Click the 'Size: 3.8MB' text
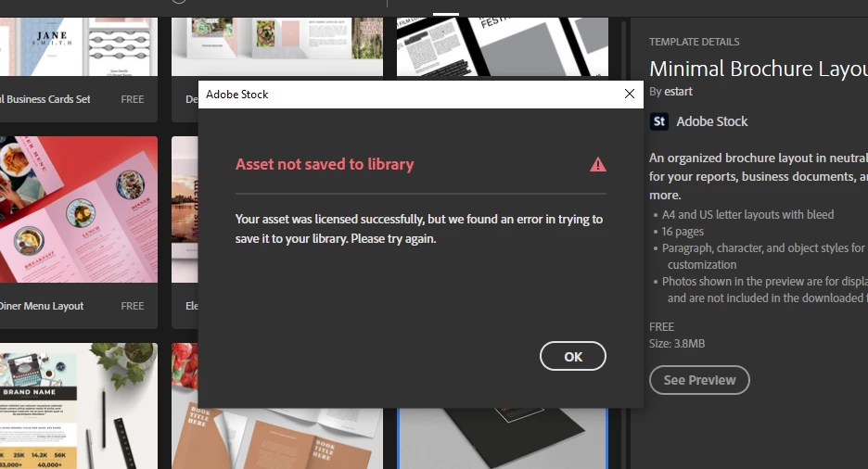 click(x=677, y=344)
